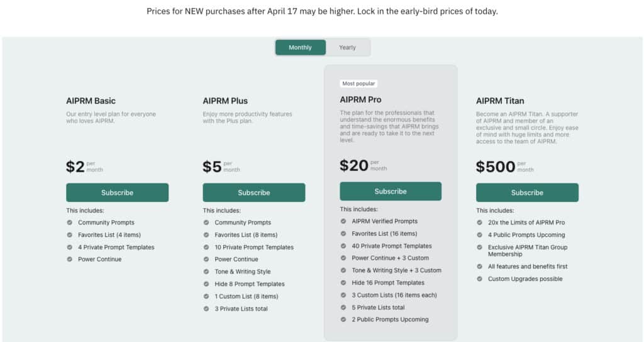The height and width of the screenshot is (342, 644).
Task: Click the check icon beside 4 Private Prompt Templates
Action: click(69, 247)
